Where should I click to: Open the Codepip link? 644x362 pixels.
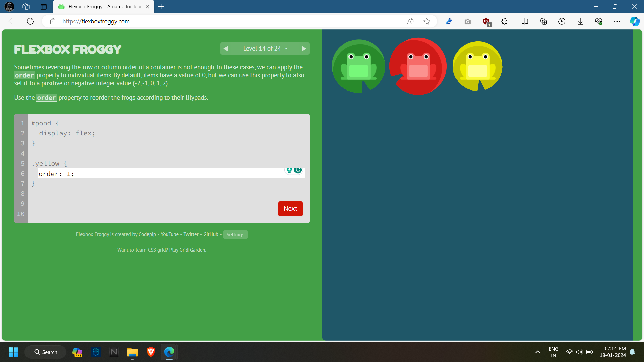147,234
